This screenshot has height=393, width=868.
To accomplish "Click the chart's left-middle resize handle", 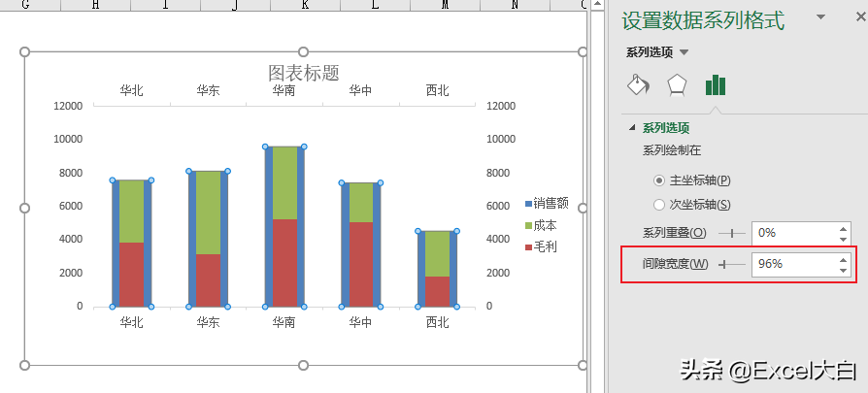I will coord(24,208).
